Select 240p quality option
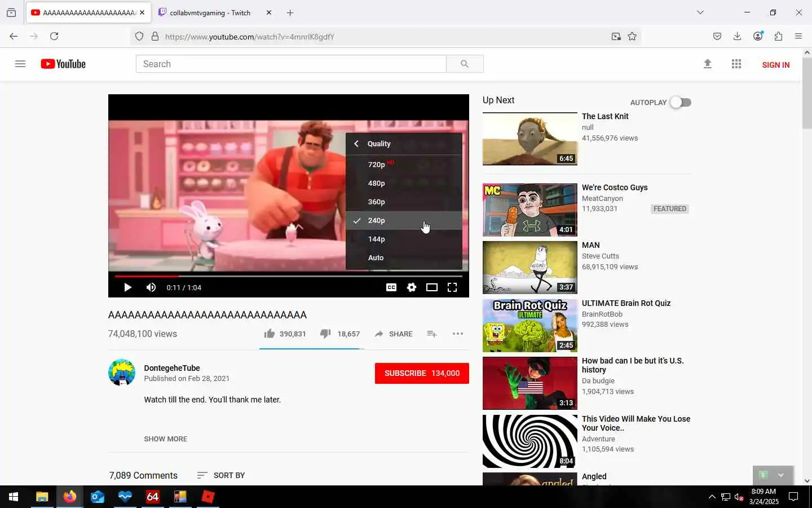Screen dimensions: 812x508 (404, 220)
